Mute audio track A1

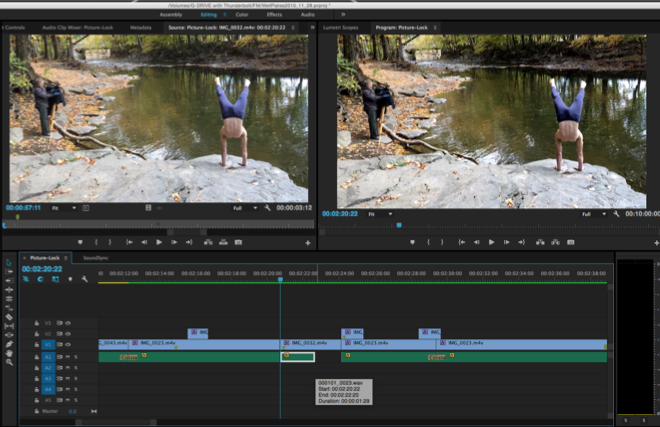(68, 357)
